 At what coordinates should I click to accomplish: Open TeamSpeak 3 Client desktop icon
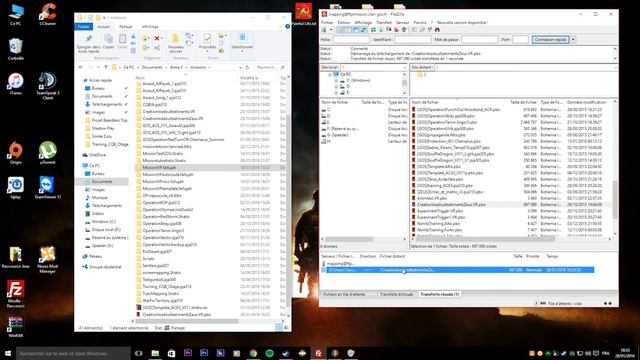(47, 86)
